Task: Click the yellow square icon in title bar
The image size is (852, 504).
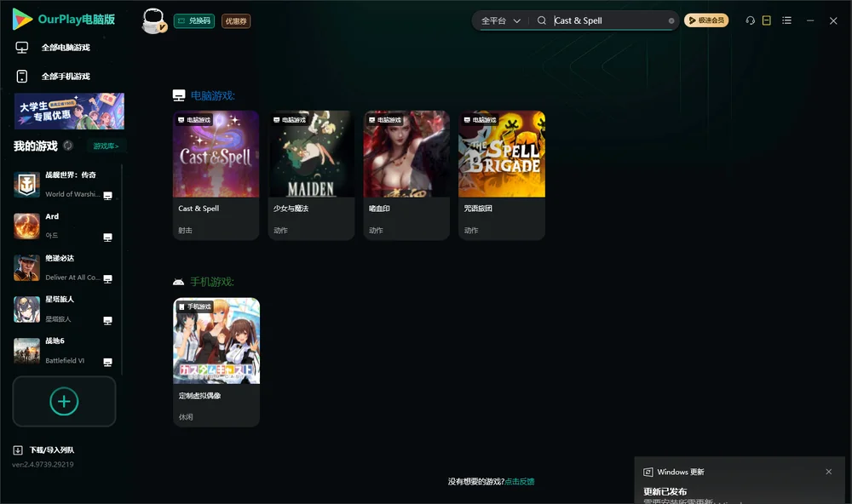Action: (767, 20)
